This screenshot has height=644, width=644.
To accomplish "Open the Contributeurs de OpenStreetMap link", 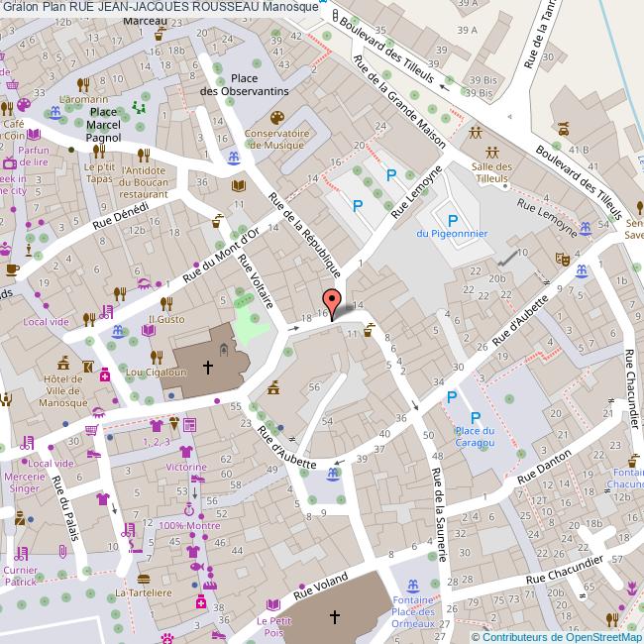I will [x=560, y=637].
